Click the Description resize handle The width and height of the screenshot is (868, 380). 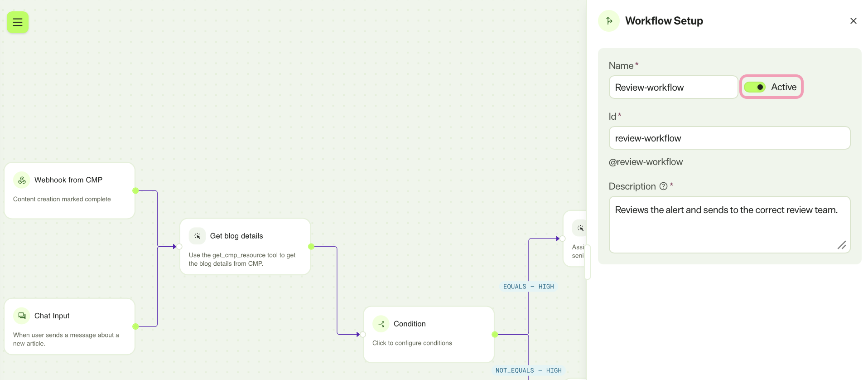point(842,245)
